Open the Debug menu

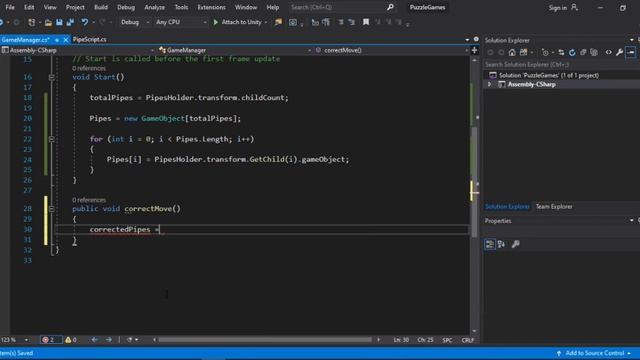(x=126, y=7)
